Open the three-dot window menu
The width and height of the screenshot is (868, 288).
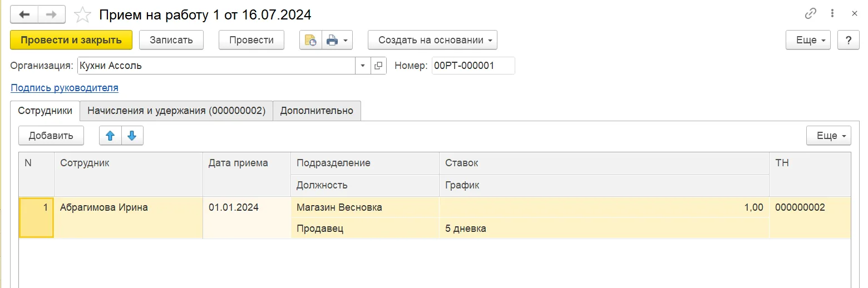[x=832, y=13]
